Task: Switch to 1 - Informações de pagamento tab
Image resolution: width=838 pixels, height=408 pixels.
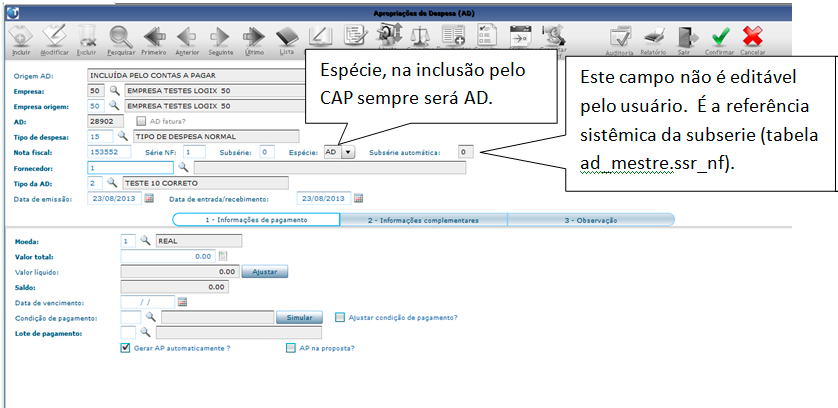Action: coord(256,220)
